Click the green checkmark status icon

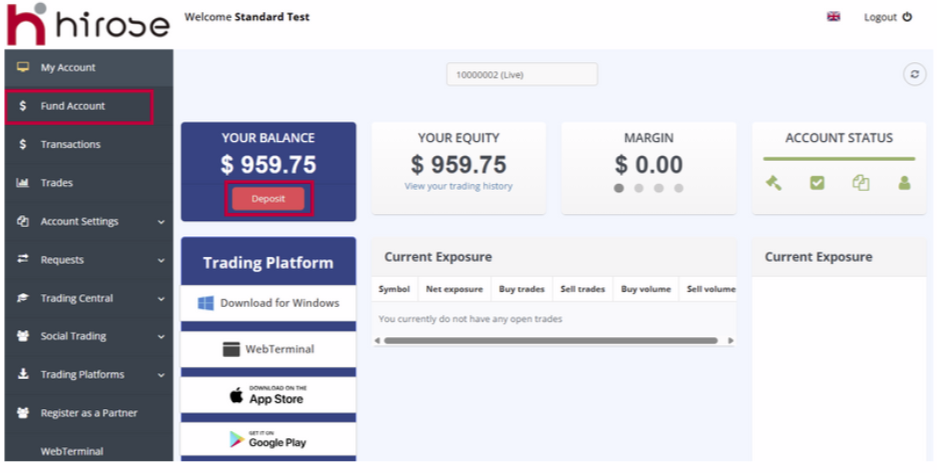[x=817, y=183]
